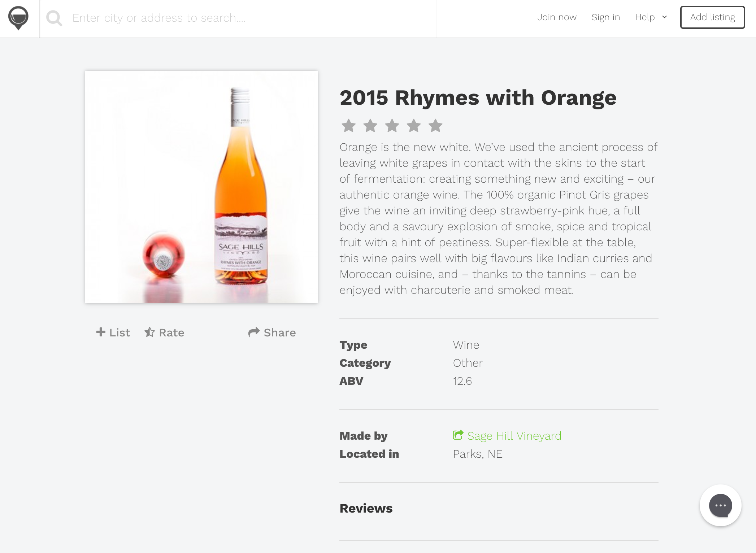Image resolution: width=756 pixels, height=553 pixels.
Task: Select the fifth rating star
Action: (x=435, y=126)
